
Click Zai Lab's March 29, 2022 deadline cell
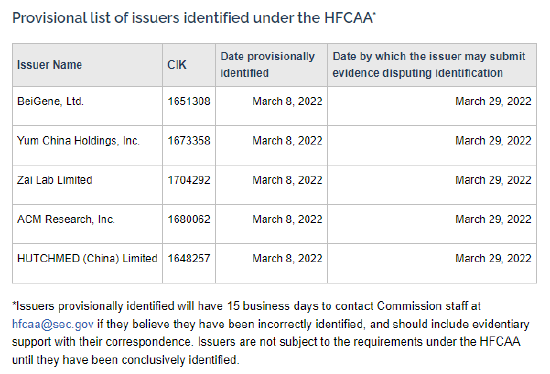(x=432, y=185)
